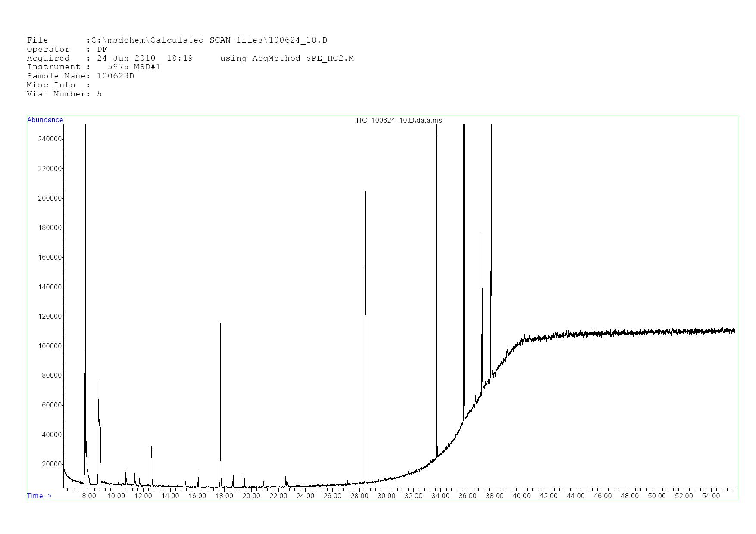The width and height of the screenshot is (756, 534).
Task: Click the tip of the peak near 28.4 minutes
Action: pyautogui.click(x=365, y=192)
